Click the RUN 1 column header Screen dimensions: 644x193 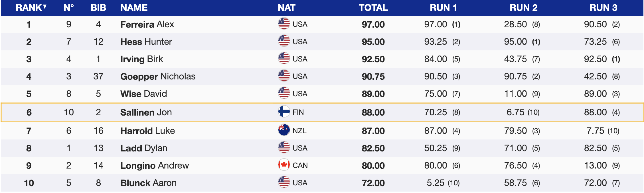pos(443,8)
